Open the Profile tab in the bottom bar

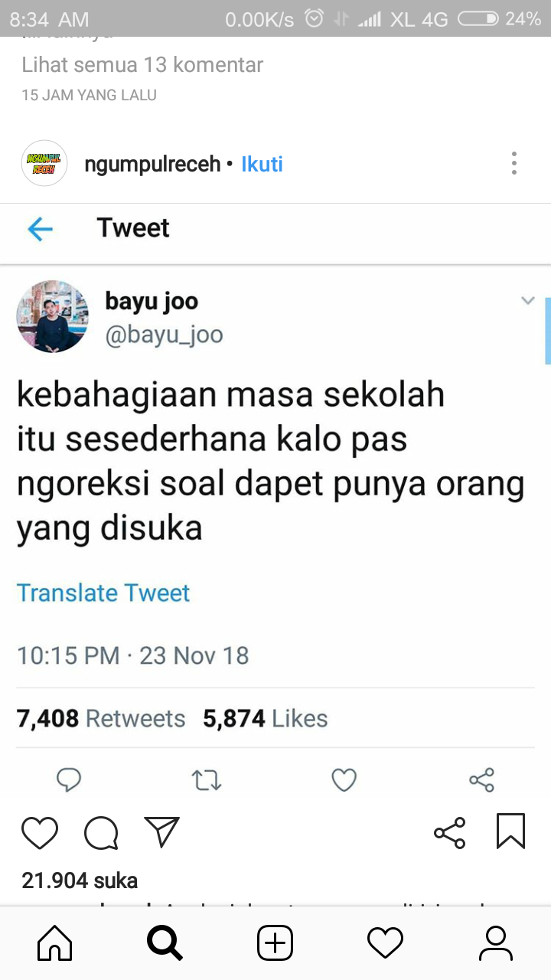tap(495, 943)
